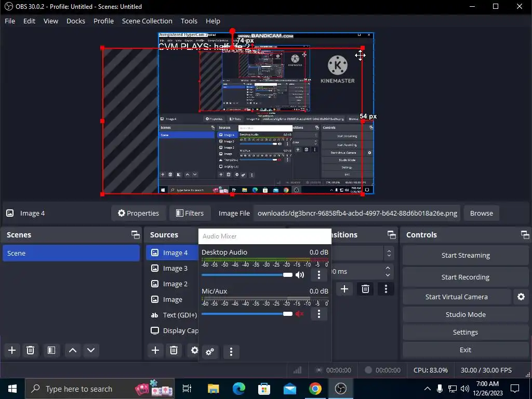Mute Desktop Audio with the speaker icon
Screen dimensions: 532x399
[x=300, y=275]
